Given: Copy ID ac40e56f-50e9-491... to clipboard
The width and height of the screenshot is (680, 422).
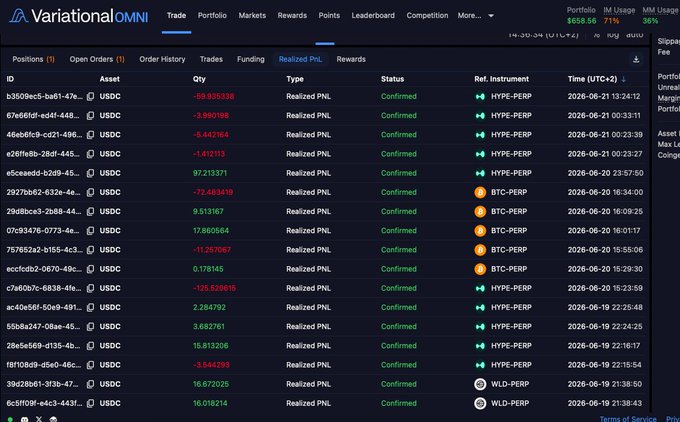Looking at the screenshot, I should (x=90, y=307).
